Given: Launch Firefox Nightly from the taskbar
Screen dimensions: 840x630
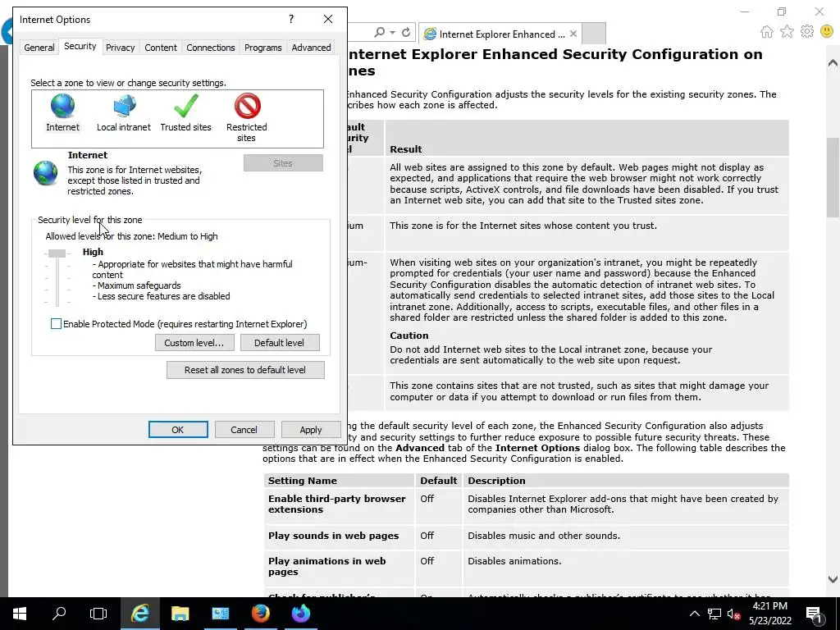Looking at the screenshot, I should pos(300,614).
